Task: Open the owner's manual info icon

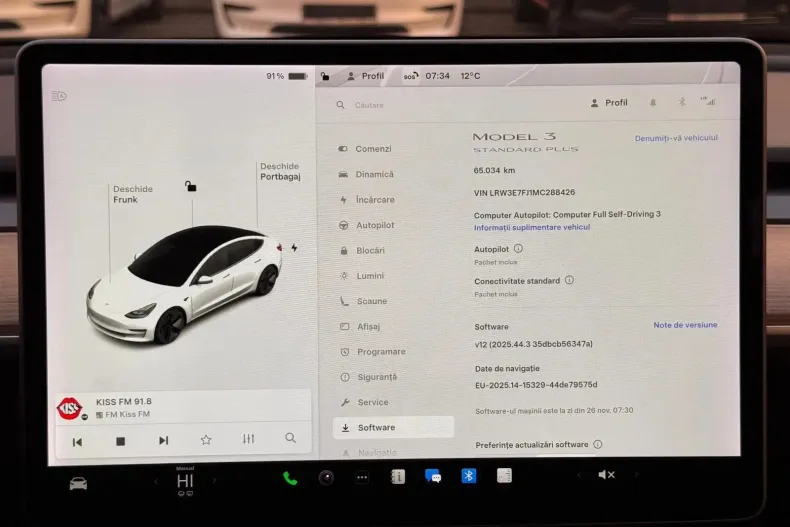Action: [x=398, y=477]
